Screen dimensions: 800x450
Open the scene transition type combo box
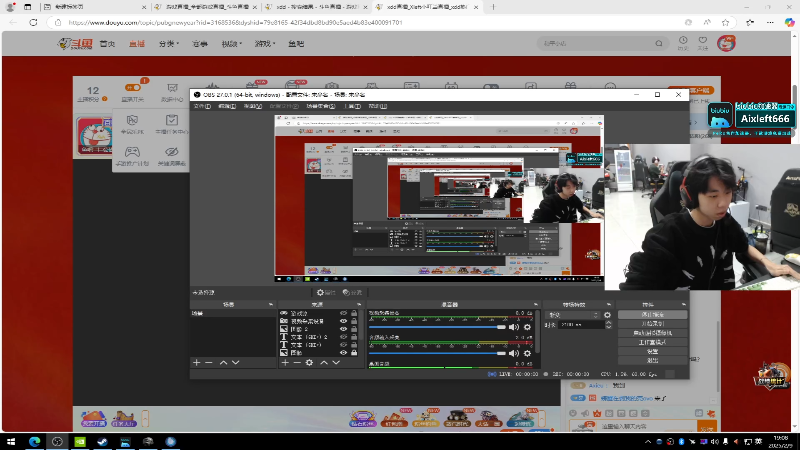coord(572,315)
